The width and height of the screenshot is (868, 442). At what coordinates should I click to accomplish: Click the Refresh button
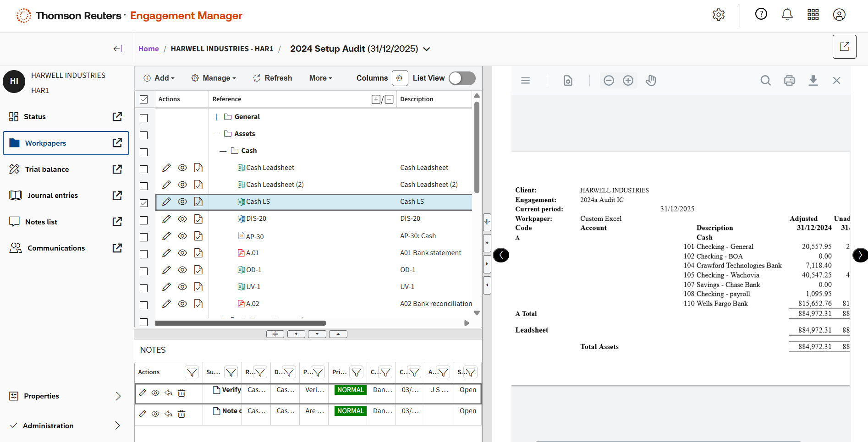coord(273,78)
